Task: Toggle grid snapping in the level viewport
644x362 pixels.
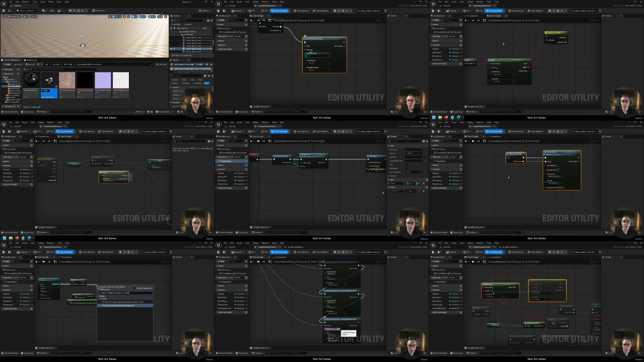Action: coord(133,16)
